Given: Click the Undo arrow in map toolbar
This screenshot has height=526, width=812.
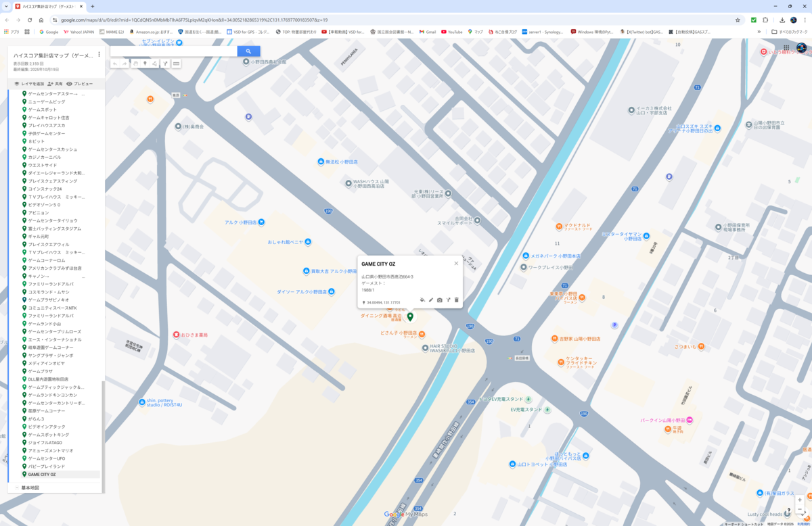Looking at the screenshot, I should click(x=115, y=64).
